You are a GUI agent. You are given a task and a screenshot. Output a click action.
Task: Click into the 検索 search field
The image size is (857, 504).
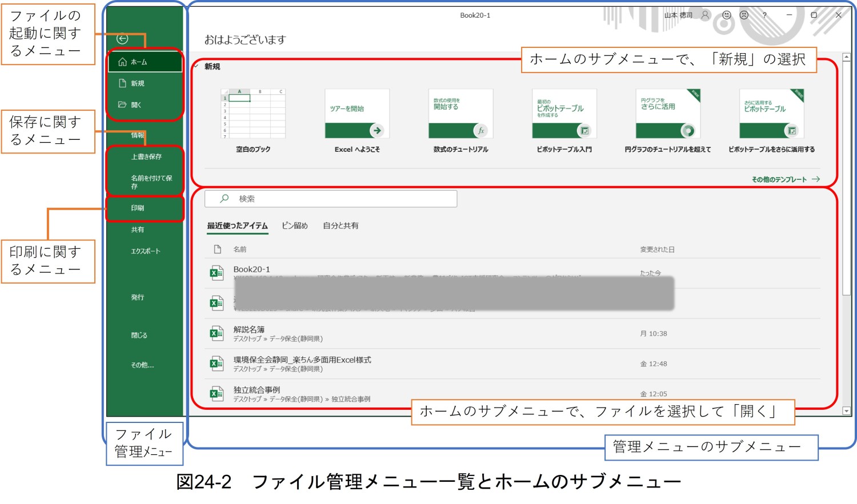pyautogui.click(x=331, y=199)
